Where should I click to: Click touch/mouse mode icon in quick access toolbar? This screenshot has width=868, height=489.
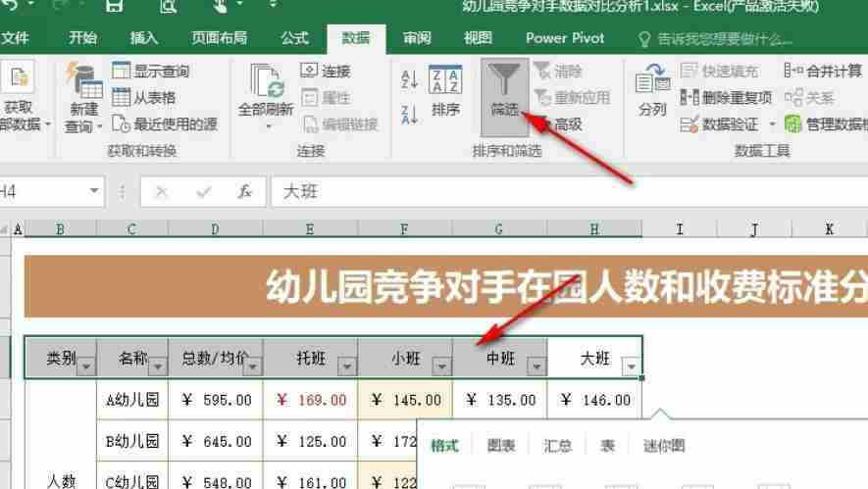point(221,6)
